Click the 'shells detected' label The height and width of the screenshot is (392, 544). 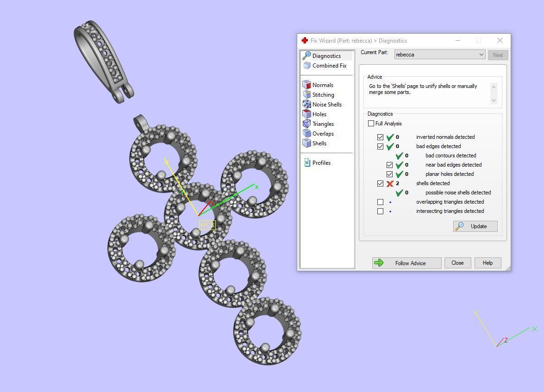(x=433, y=183)
